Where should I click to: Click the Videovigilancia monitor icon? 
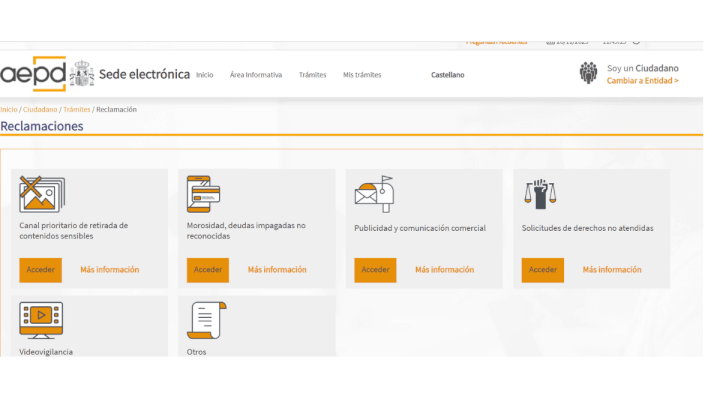click(42, 320)
